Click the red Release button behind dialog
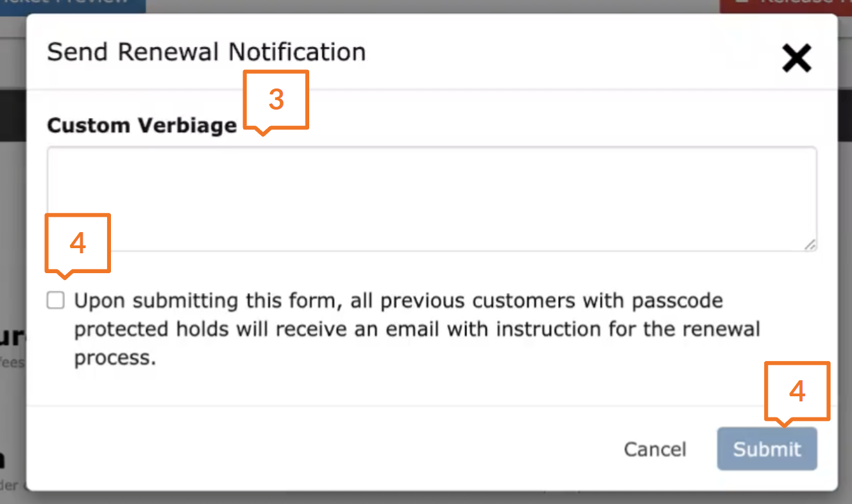This screenshot has height=504, width=852. [x=785, y=5]
